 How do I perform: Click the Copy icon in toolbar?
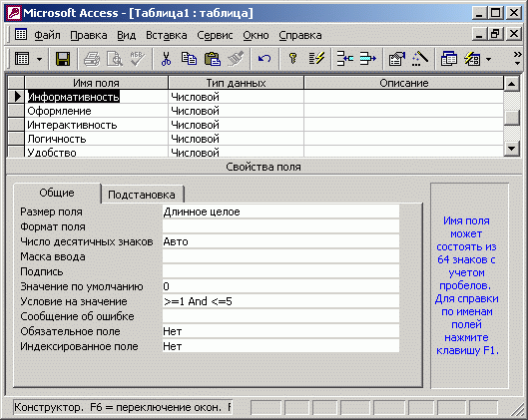(189, 59)
